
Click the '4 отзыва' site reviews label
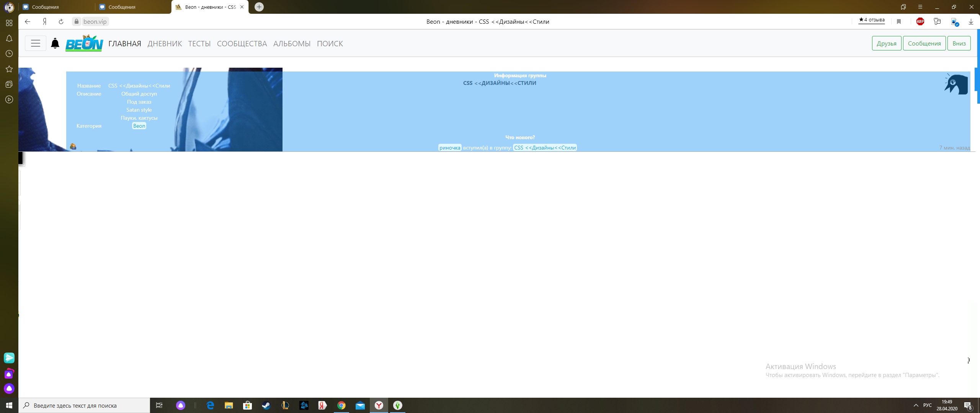tap(872, 20)
